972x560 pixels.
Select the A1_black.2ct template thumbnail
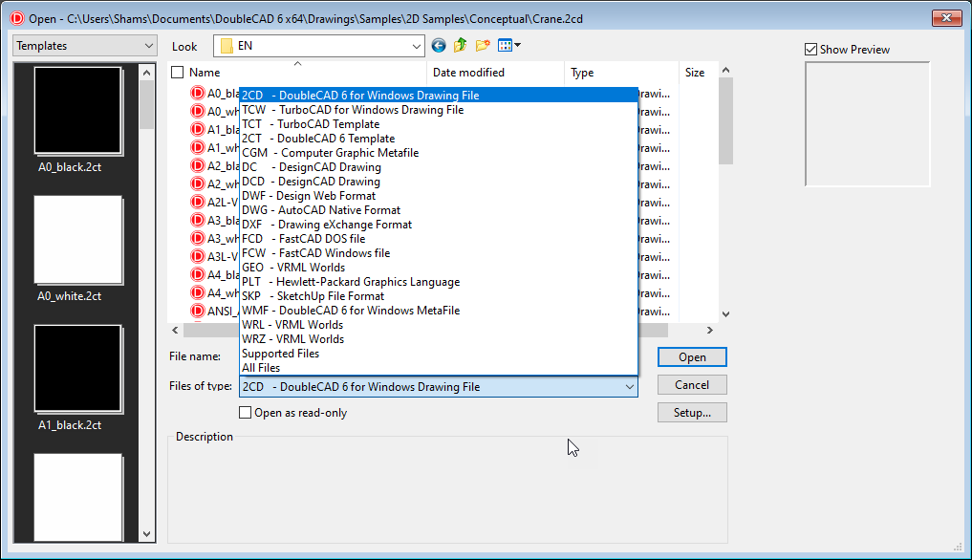pos(78,369)
